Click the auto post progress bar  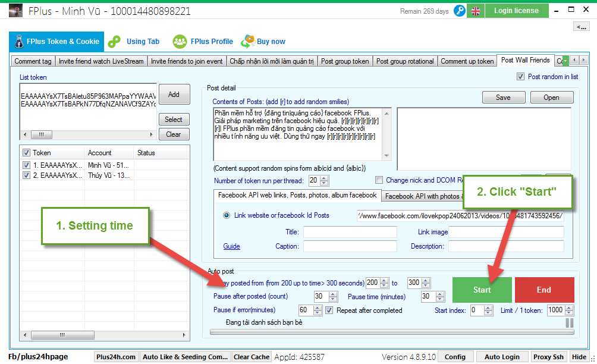pyautogui.click(x=392, y=332)
